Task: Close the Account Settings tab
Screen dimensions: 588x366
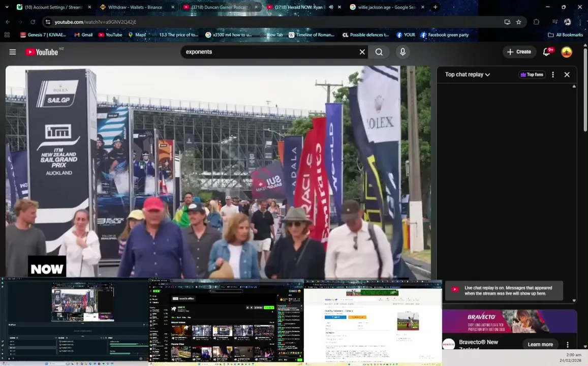Action: [x=89, y=7]
